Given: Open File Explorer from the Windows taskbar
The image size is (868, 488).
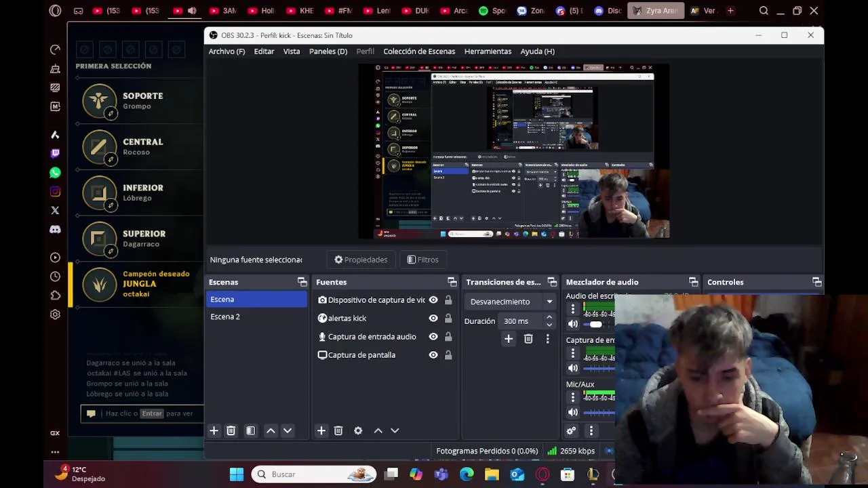Looking at the screenshot, I should pyautogui.click(x=492, y=474).
